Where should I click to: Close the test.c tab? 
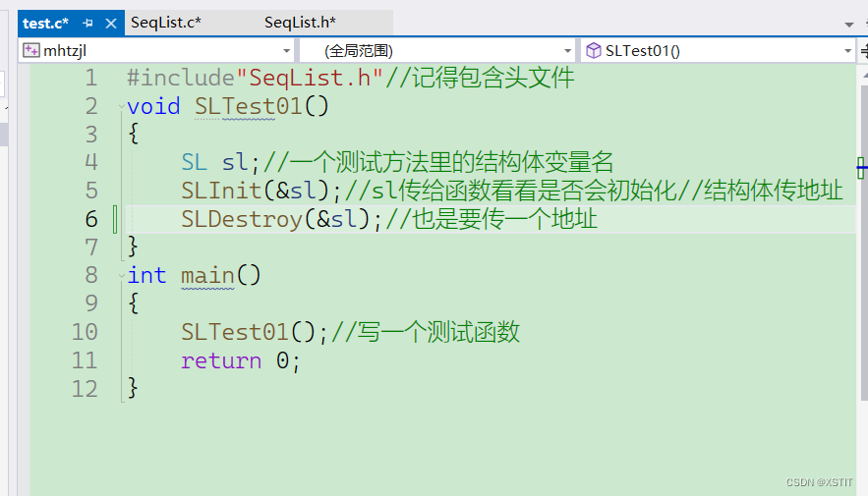click(x=111, y=24)
